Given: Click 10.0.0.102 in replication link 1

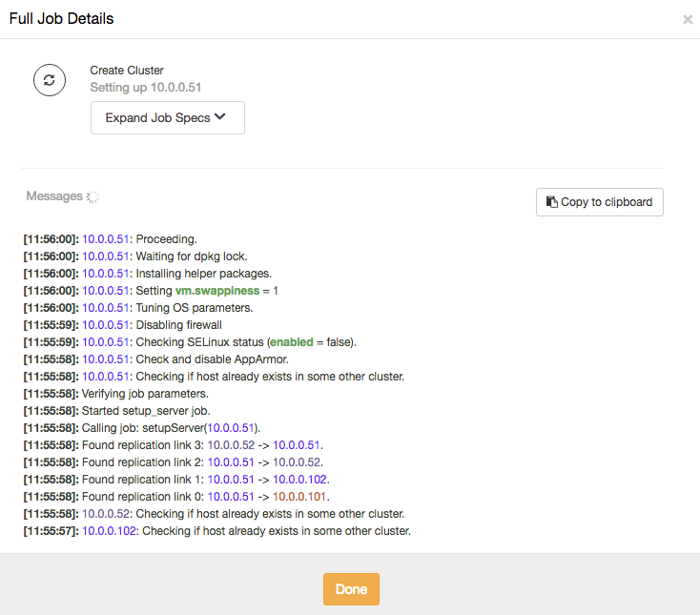Looking at the screenshot, I should click(299, 480).
